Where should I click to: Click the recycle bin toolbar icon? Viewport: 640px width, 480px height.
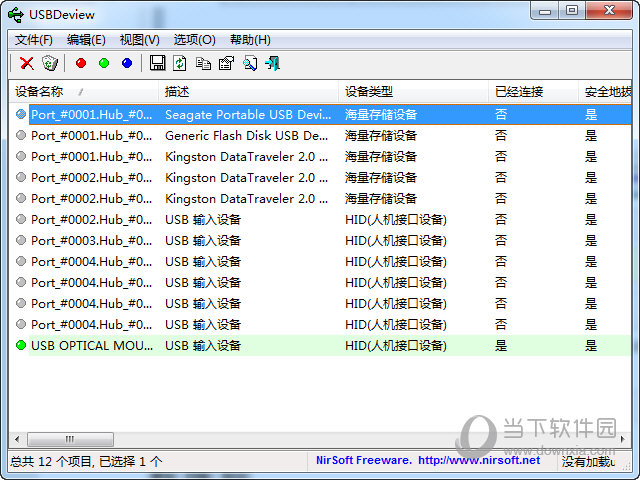tap(50, 63)
